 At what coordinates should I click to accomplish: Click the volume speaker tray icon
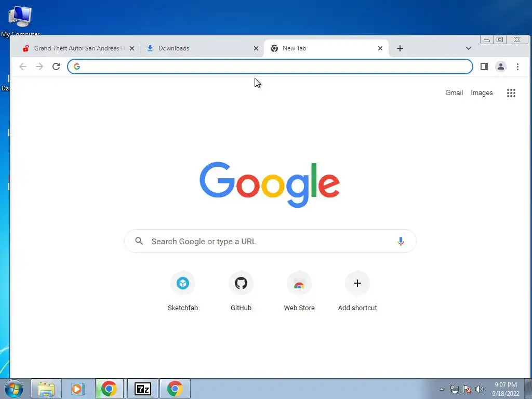tap(480, 389)
